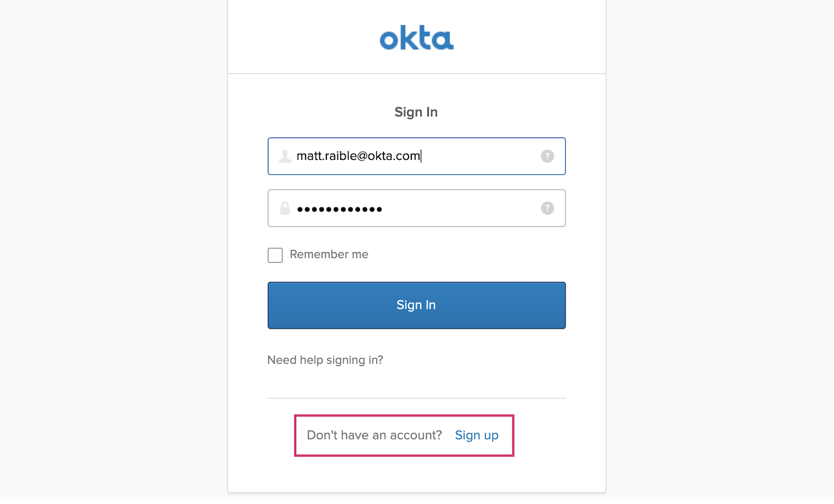Click empty space right of password dots
The height and width of the screenshot is (504, 834).
click(459, 208)
